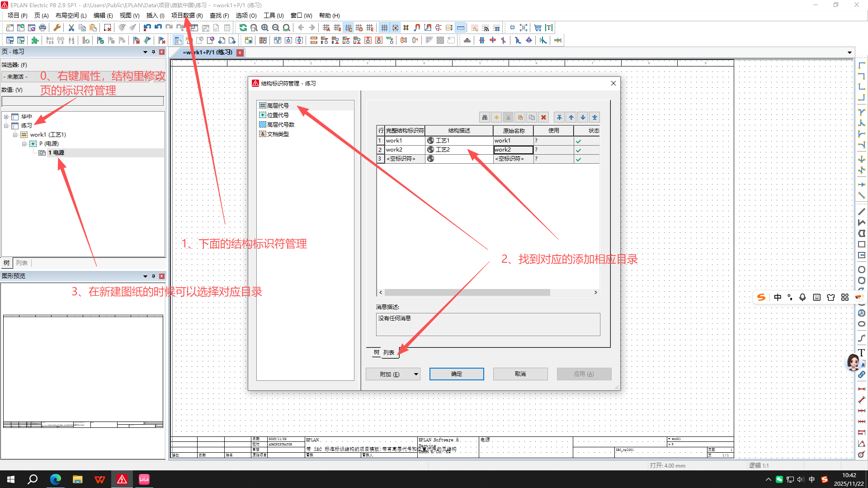Toggle the page navigator icon in the second toolbar

(178, 41)
